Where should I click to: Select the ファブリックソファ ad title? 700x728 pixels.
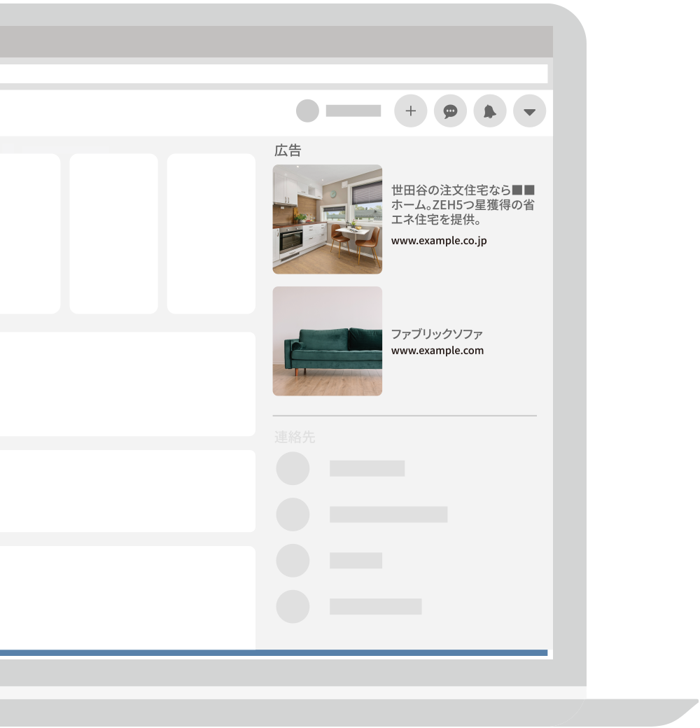click(x=437, y=334)
